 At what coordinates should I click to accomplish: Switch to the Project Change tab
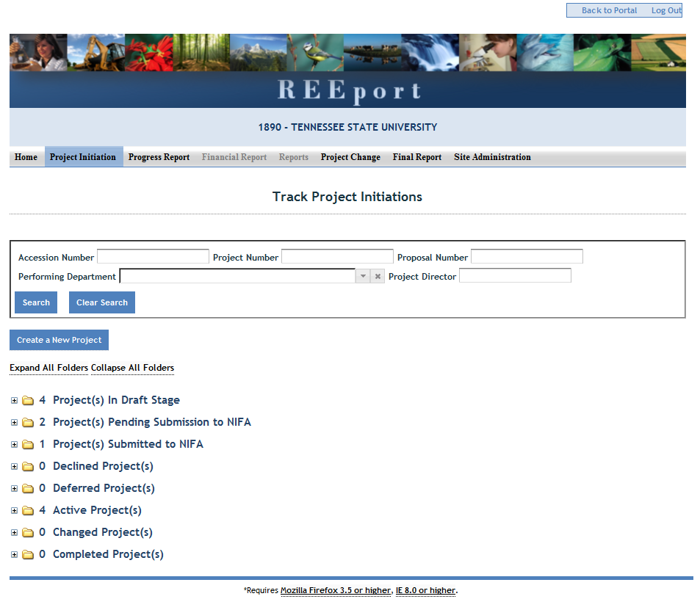(x=350, y=157)
